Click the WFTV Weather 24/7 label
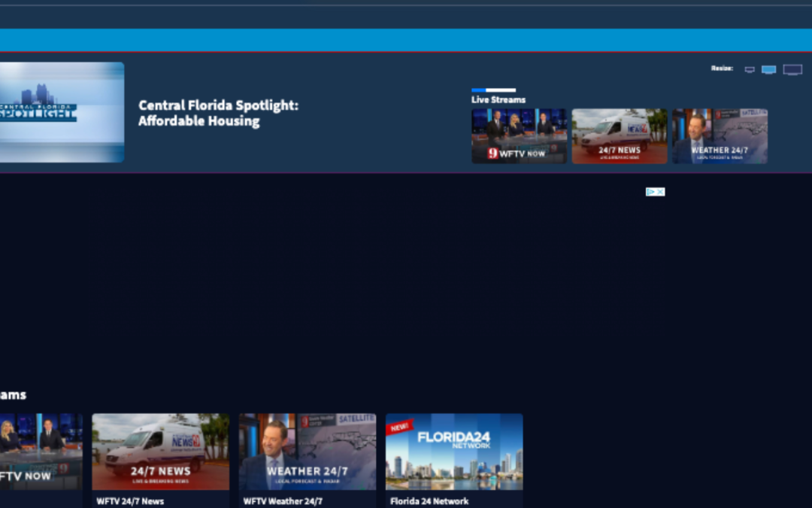The image size is (812, 508). [283, 501]
